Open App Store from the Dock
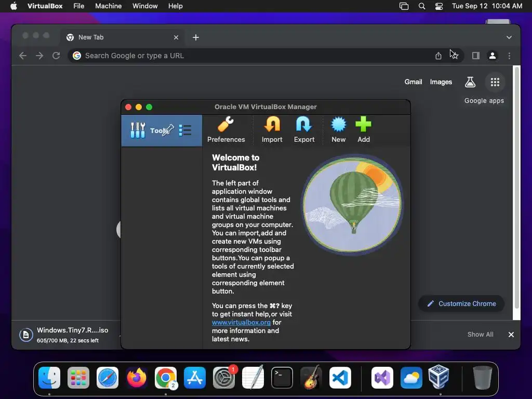Screen dimensions: 532x399 (195, 377)
